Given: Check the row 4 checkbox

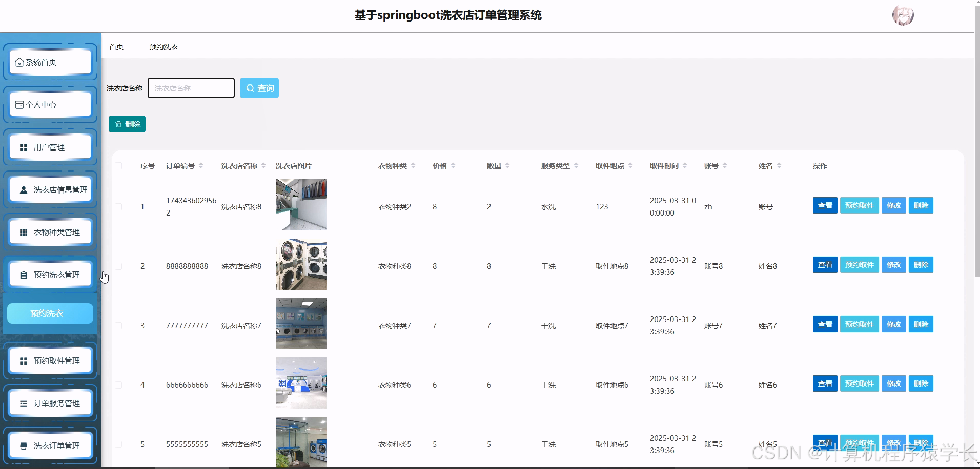Looking at the screenshot, I should 118,385.
